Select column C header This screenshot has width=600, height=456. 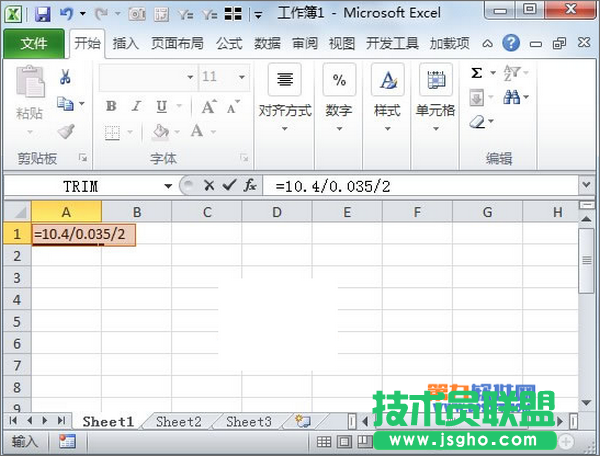click(x=207, y=212)
